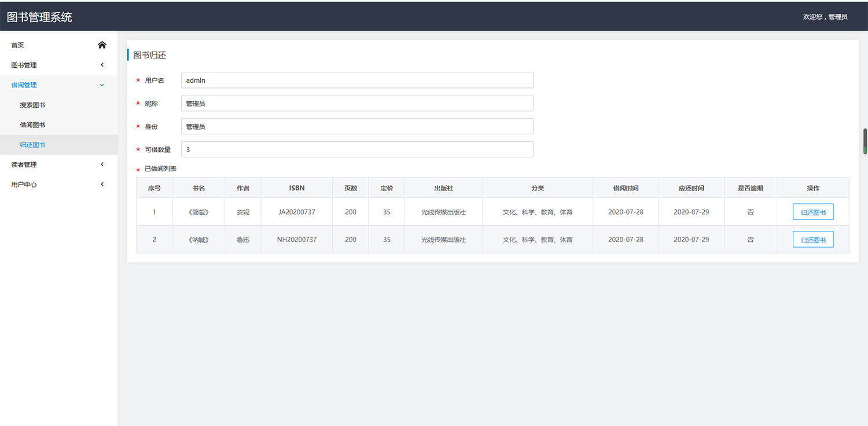This screenshot has height=426, width=868.
Task: Go to 搜索图书 submenu
Action: (x=58, y=105)
